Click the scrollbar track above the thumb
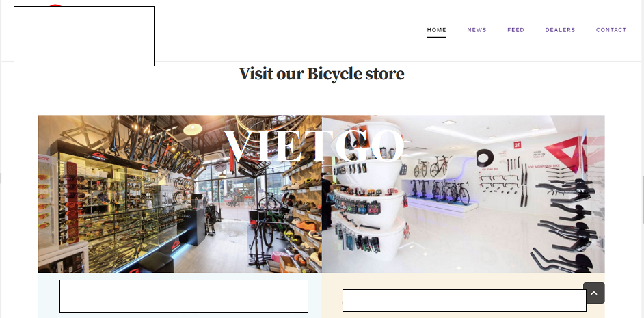The width and height of the screenshot is (644, 318). 643,88
